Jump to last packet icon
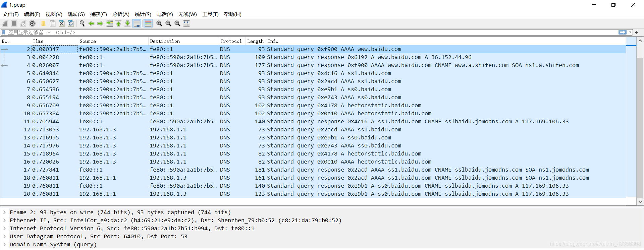Viewport: 644px width, 250px height. pyautogui.click(x=127, y=23)
